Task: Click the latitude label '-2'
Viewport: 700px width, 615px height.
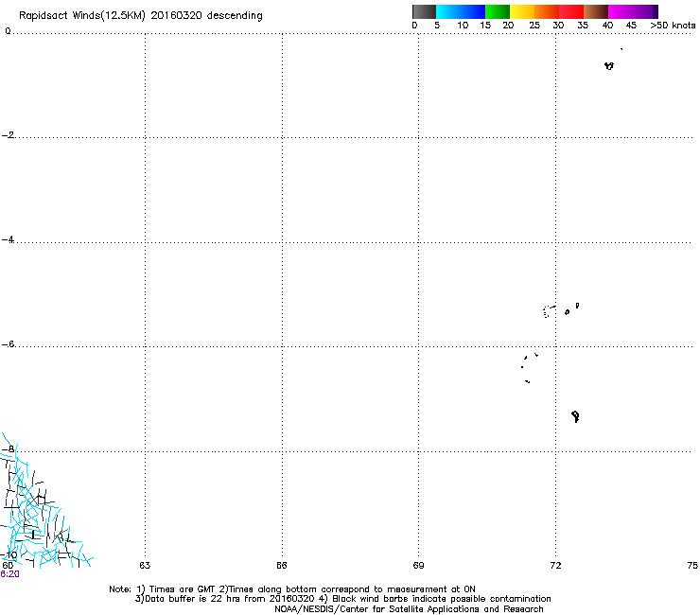Action: point(8,135)
